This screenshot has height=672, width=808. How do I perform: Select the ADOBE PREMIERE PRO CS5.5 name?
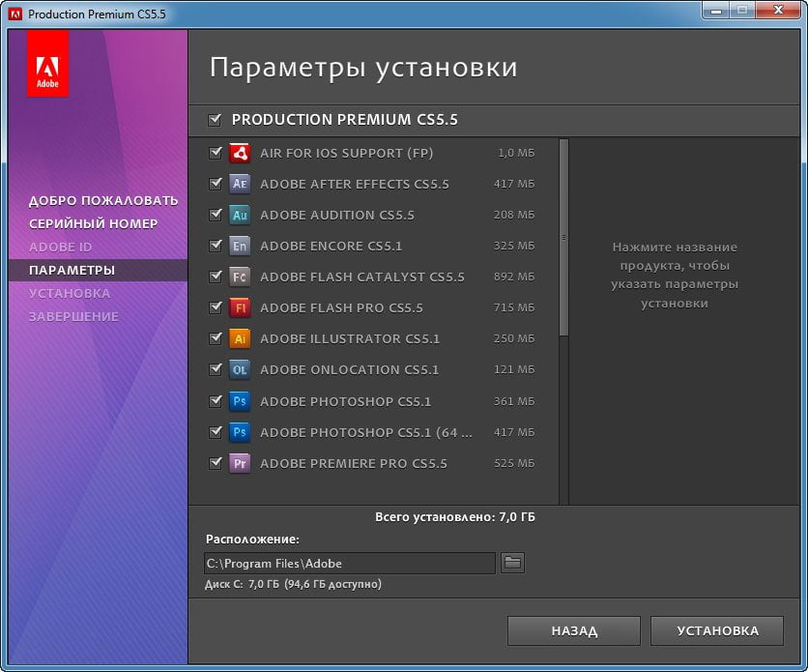click(x=354, y=463)
